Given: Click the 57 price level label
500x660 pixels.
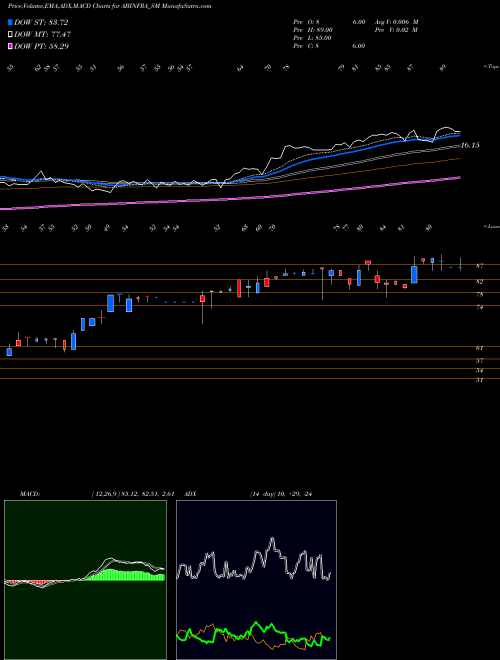Looking at the screenshot, I should (x=479, y=360).
